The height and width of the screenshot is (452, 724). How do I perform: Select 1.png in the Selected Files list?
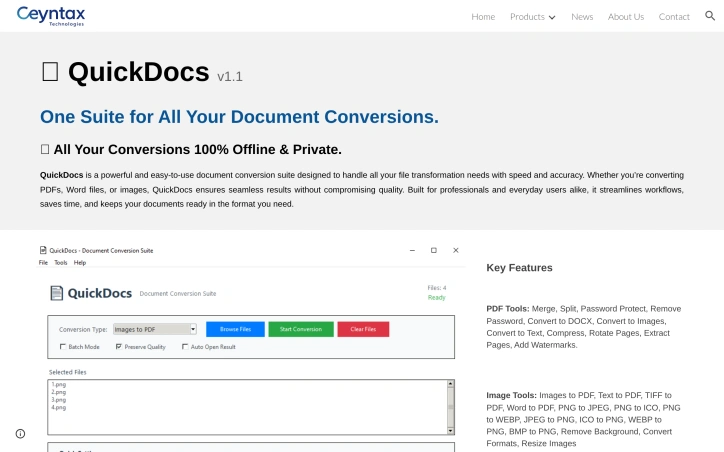59,384
